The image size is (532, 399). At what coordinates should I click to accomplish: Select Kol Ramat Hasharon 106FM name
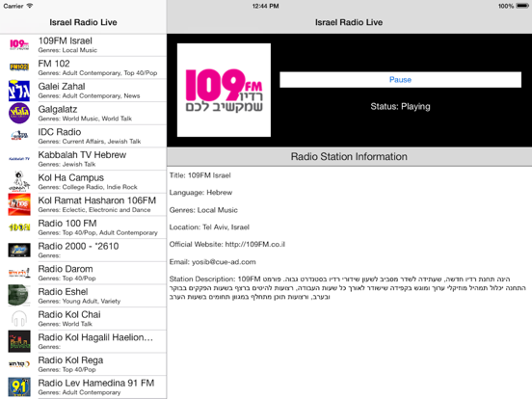pos(97,200)
